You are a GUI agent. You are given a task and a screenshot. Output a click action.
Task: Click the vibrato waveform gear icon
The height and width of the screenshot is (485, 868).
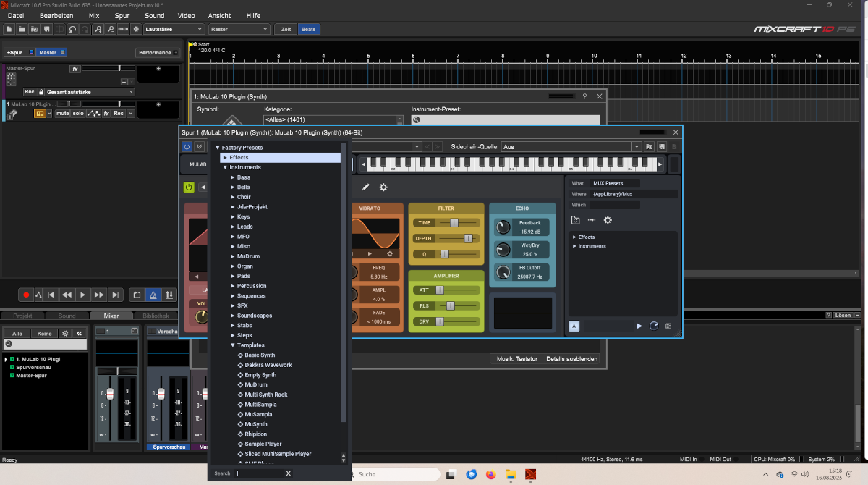[389, 254]
